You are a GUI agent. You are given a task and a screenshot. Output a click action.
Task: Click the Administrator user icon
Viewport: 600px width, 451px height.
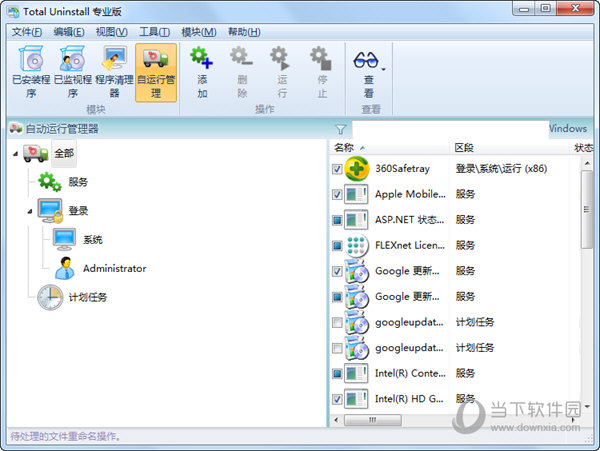coord(65,268)
